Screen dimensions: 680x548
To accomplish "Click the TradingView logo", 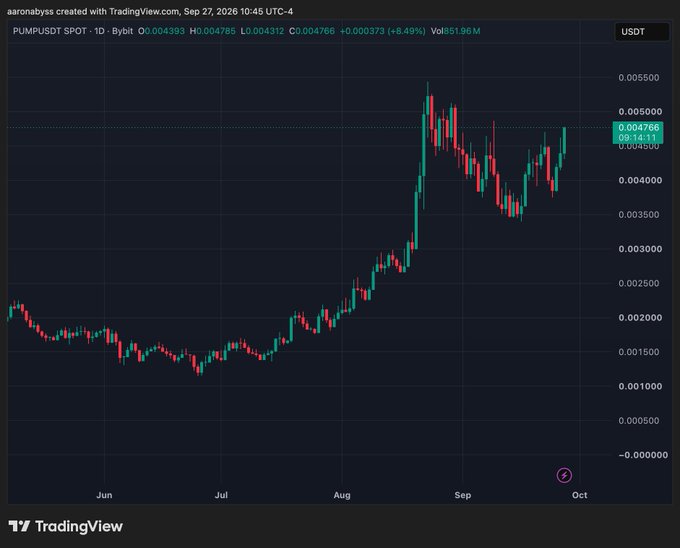I will 19,526.
